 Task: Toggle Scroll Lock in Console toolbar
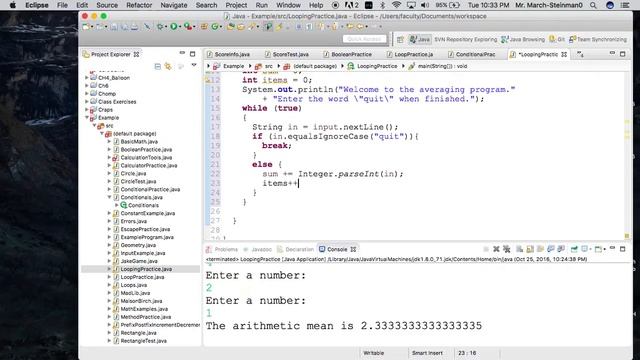[x=530, y=249]
